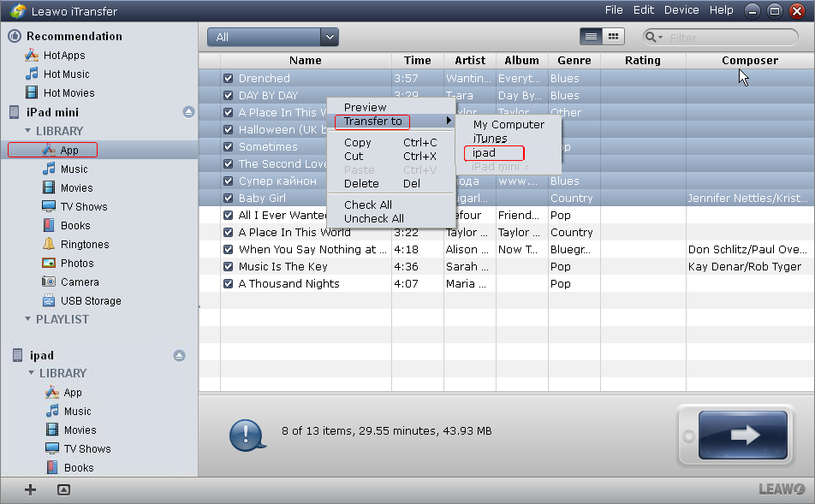Screen dimensions: 815x504
Task: Sort by Composer column header
Action: click(x=750, y=60)
